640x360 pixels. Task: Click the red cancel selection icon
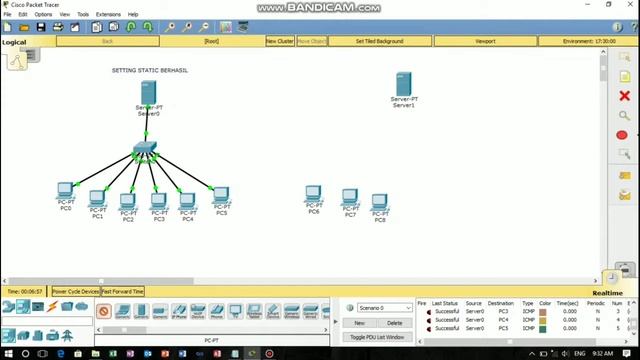click(104, 311)
